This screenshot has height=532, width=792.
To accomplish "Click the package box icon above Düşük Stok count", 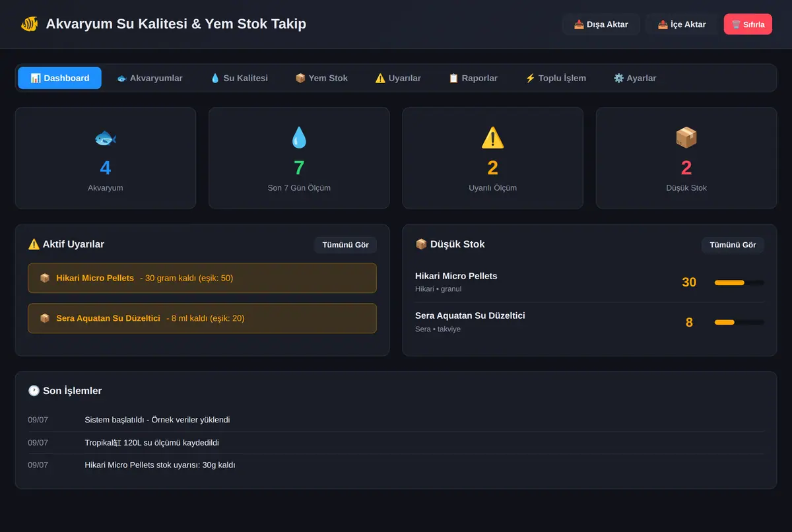I will (x=686, y=138).
